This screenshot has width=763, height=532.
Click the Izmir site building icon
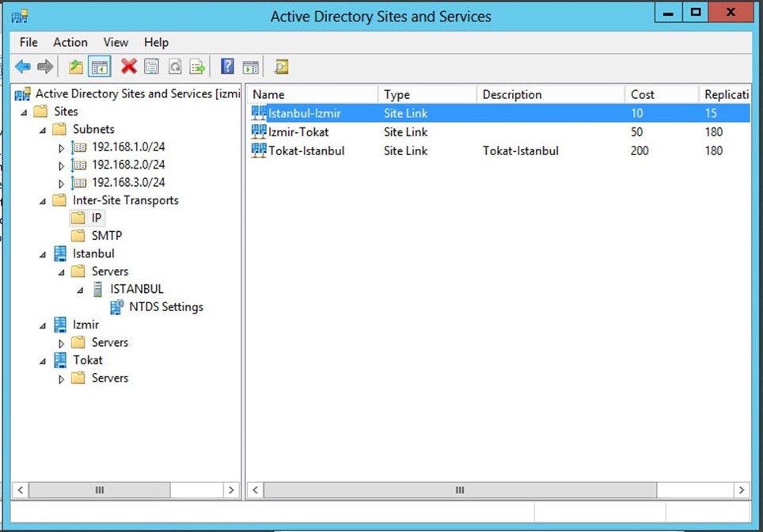(x=60, y=325)
